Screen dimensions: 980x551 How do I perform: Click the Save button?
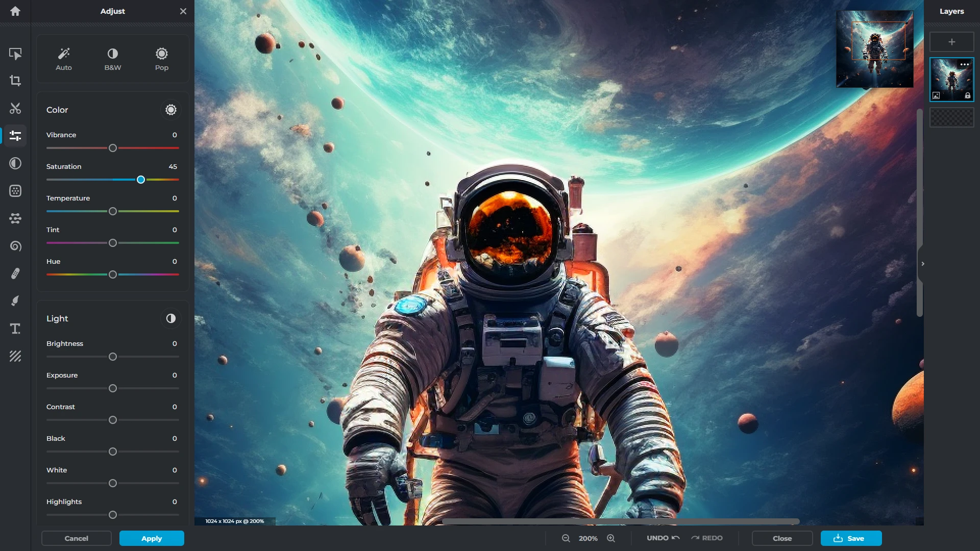coord(851,538)
